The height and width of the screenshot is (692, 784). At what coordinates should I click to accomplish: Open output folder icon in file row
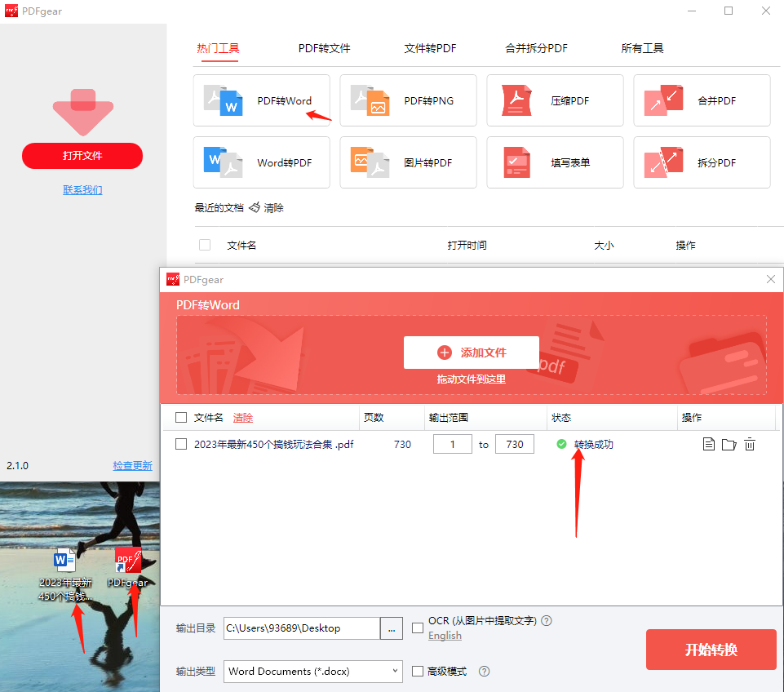click(x=729, y=445)
